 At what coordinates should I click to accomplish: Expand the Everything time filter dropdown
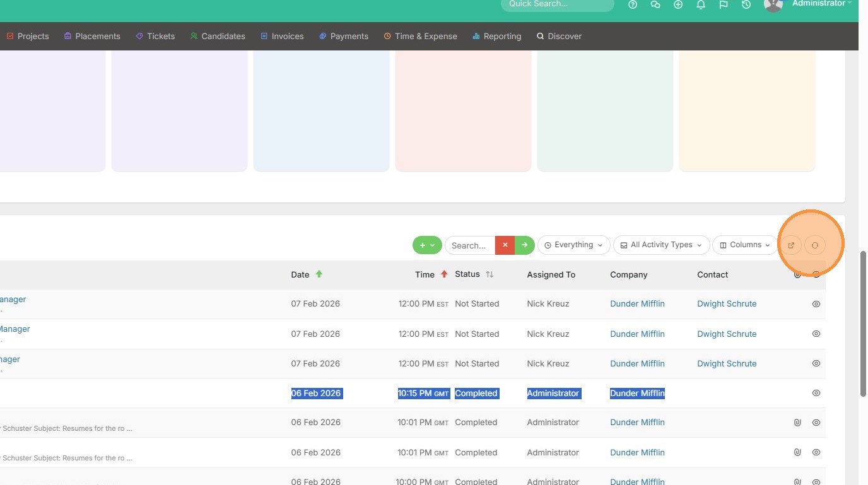573,245
